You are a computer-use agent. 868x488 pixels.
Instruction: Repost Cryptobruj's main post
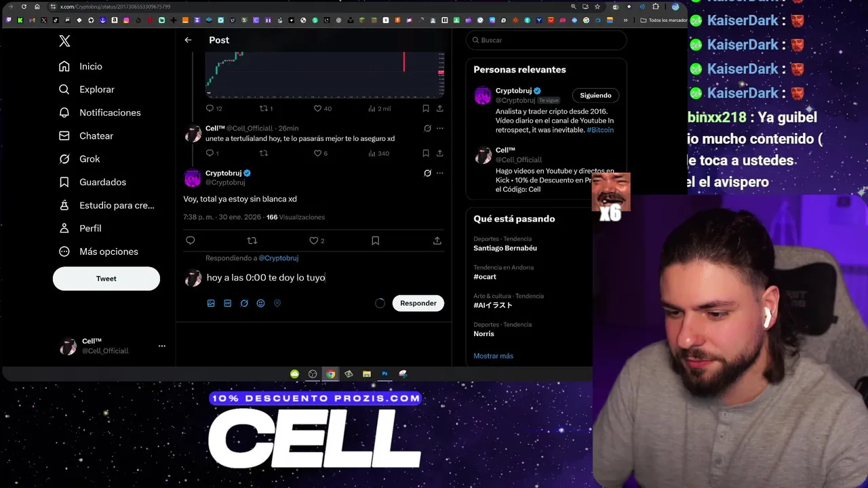[x=252, y=241]
